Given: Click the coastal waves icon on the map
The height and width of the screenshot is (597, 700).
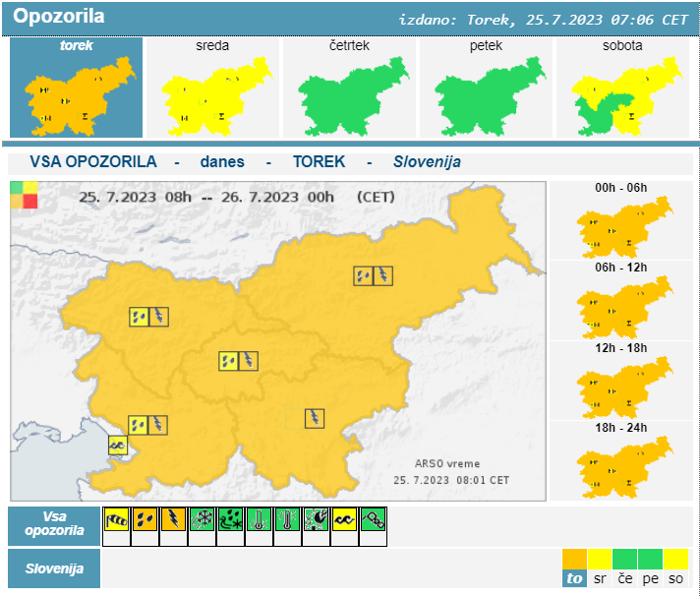Looking at the screenshot, I should 118,446.
